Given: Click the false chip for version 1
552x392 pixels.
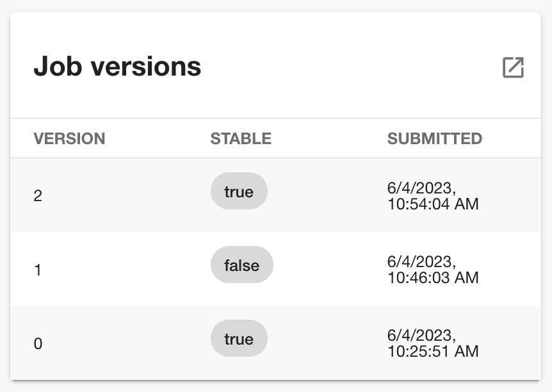Looking at the screenshot, I should pyautogui.click(x=242, y=265).
